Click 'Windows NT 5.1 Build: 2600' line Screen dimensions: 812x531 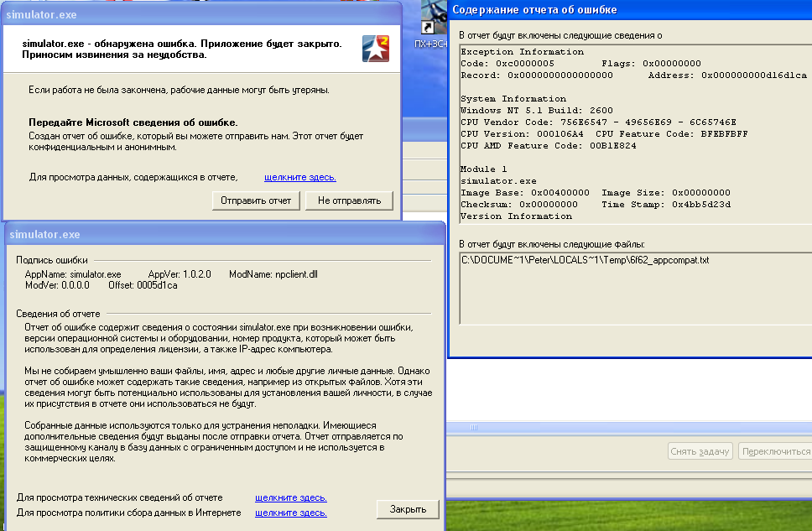[x=537, y=111]
